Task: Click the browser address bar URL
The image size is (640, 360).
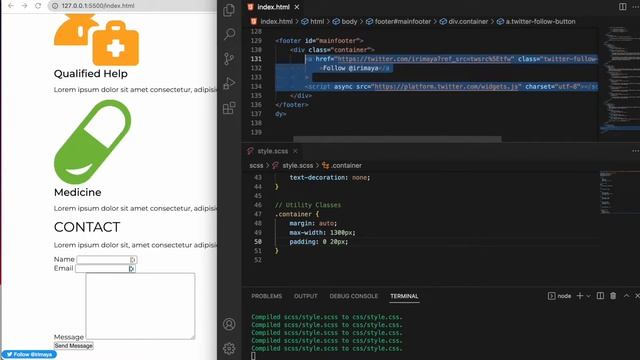Action: point(98,6)
